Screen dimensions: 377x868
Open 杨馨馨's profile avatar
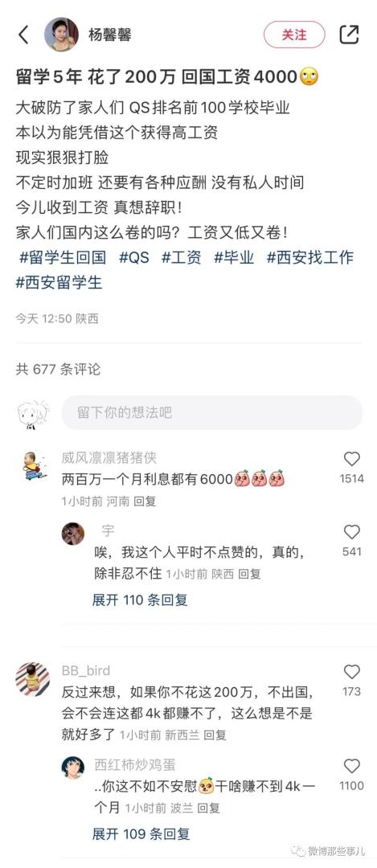pos(61,35)
